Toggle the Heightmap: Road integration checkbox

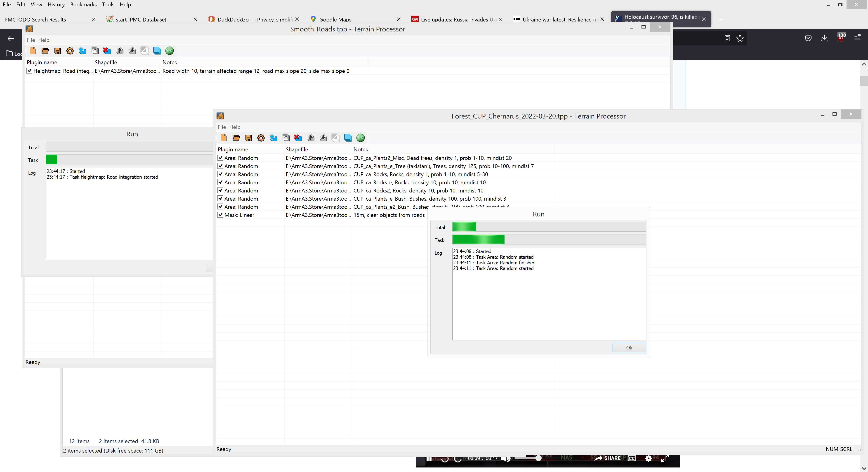[29, 71]
